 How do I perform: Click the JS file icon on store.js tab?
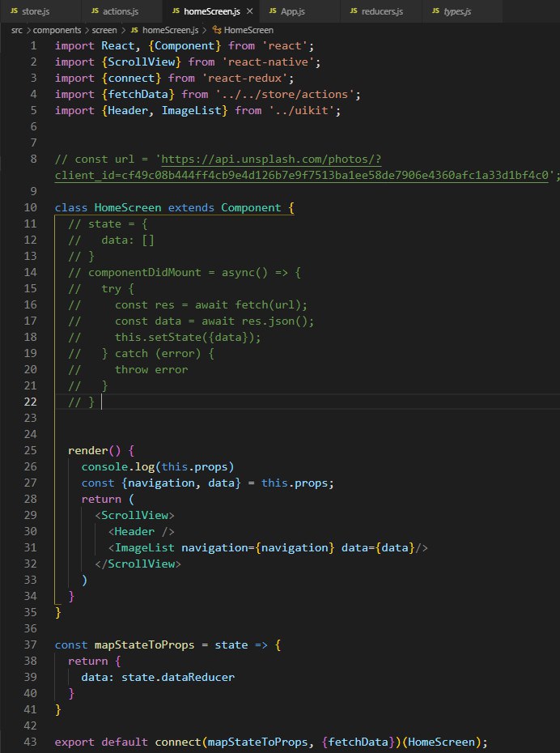tap(14, 11)
